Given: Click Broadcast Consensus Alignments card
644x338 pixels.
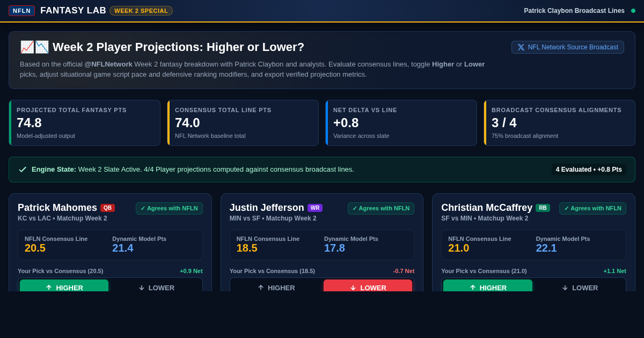Looking at the screenshot, I should pos(560,123).
